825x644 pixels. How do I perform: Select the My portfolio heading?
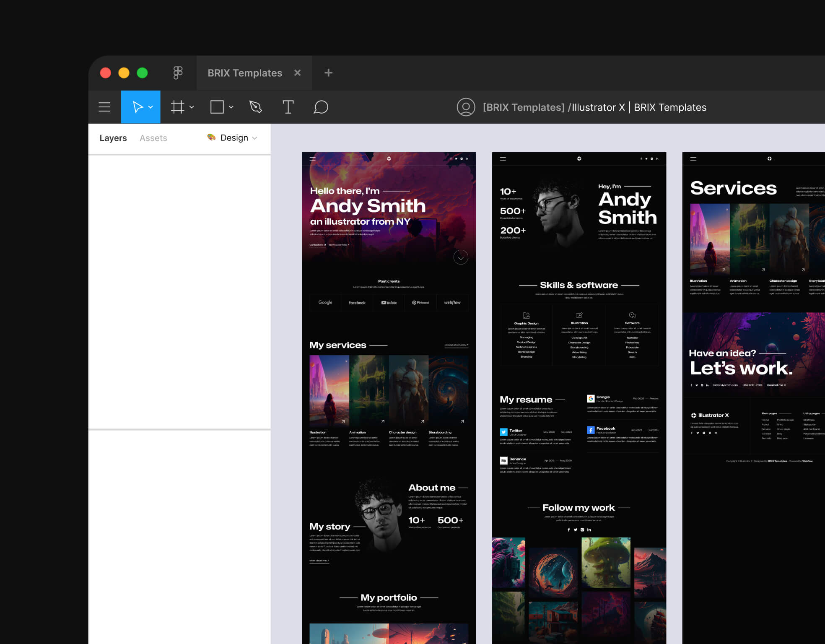coord(389,597)
